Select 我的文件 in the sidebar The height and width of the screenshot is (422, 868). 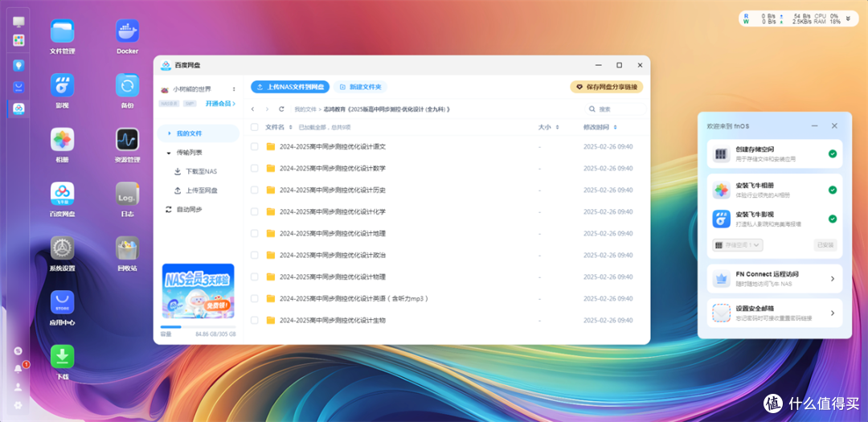199,133
